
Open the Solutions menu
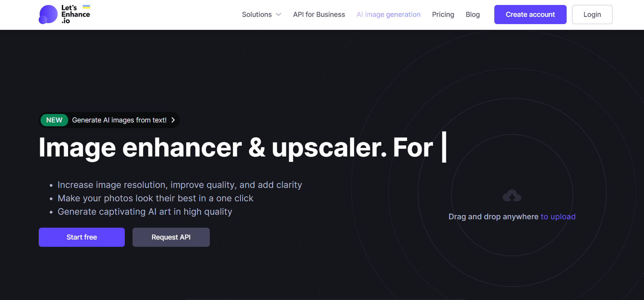257,15
